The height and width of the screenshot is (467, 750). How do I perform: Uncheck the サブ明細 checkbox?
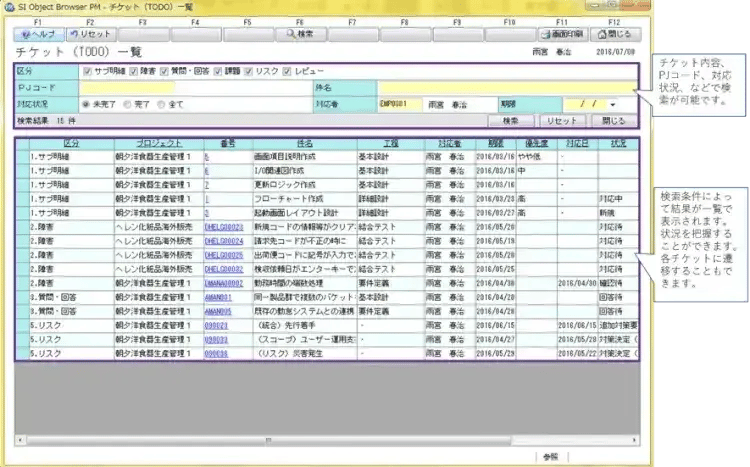tap(87, 71)
